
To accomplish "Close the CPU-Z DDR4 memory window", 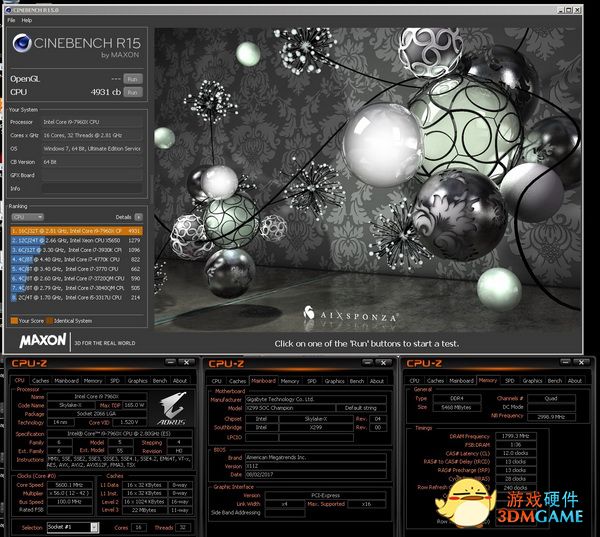I will [581, 362].
